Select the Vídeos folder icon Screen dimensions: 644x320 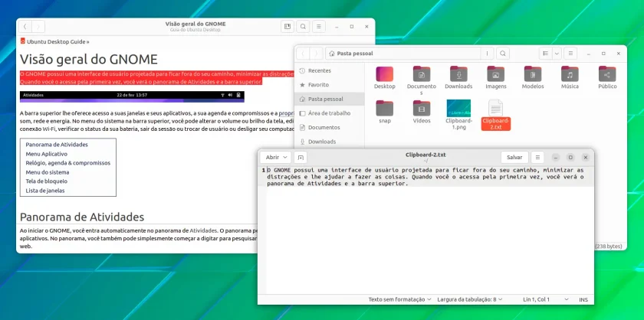pyautogui.click(x=422, y=108)
